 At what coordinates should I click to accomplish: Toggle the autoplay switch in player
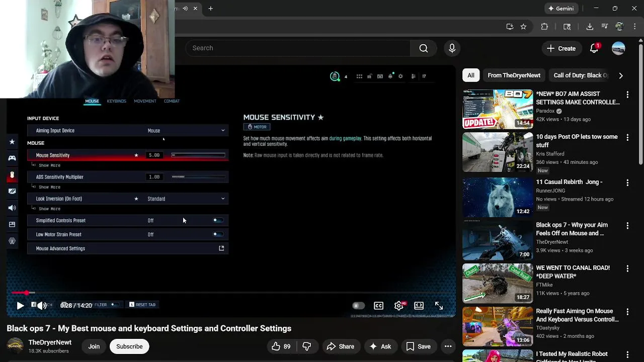click(x=358, y=306)
